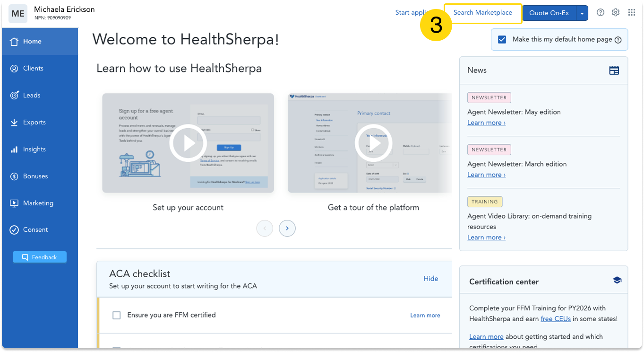
Task: Click the 'Learn how to use HealthSherpa' heading
Action: tap(179, 69)
